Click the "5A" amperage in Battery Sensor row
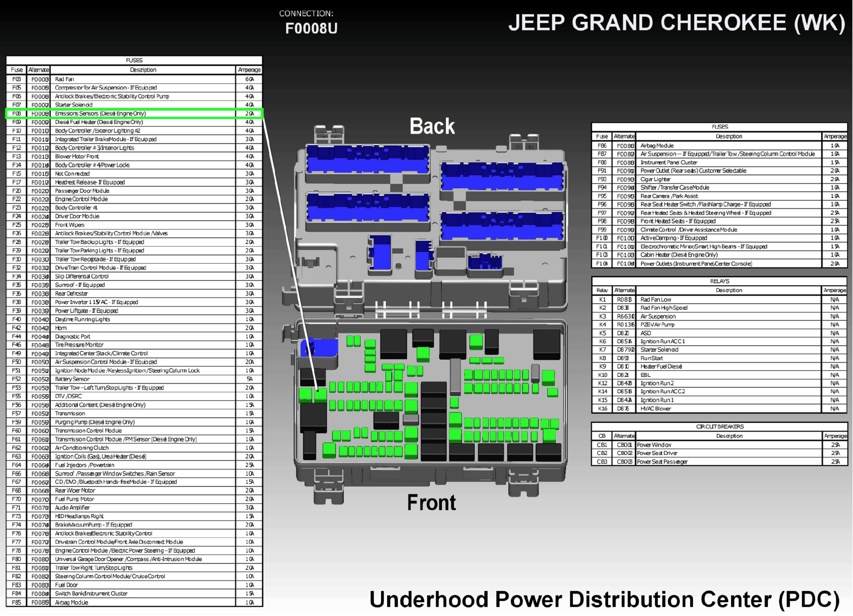853x616 pixels. point(249,379)
